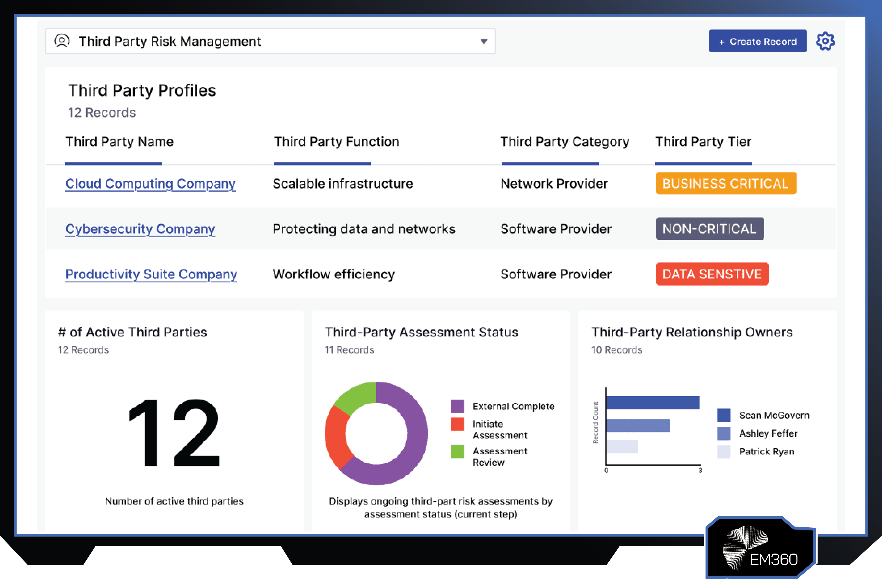882x588 pixels.
Task: Sort by Third Party Function column
Action: pyautogui.click(x=337, y=141)
